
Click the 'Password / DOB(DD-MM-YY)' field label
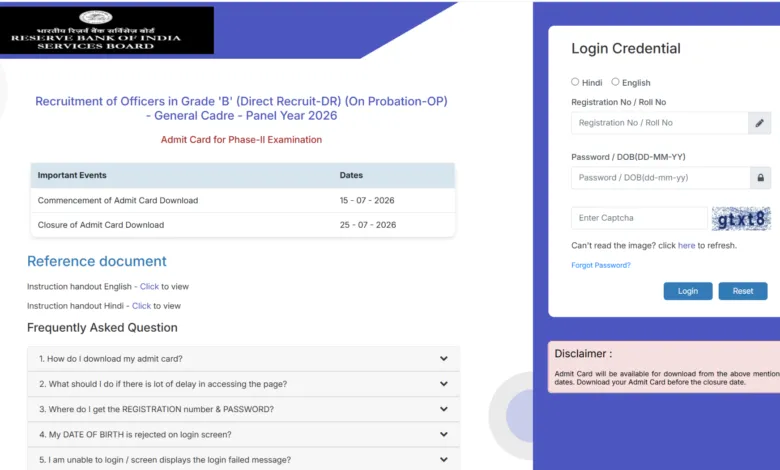628,157
